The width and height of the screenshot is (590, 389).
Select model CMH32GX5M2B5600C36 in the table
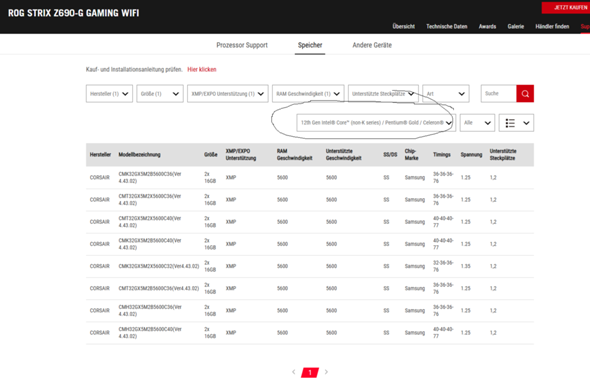click(x=150, y=311)
